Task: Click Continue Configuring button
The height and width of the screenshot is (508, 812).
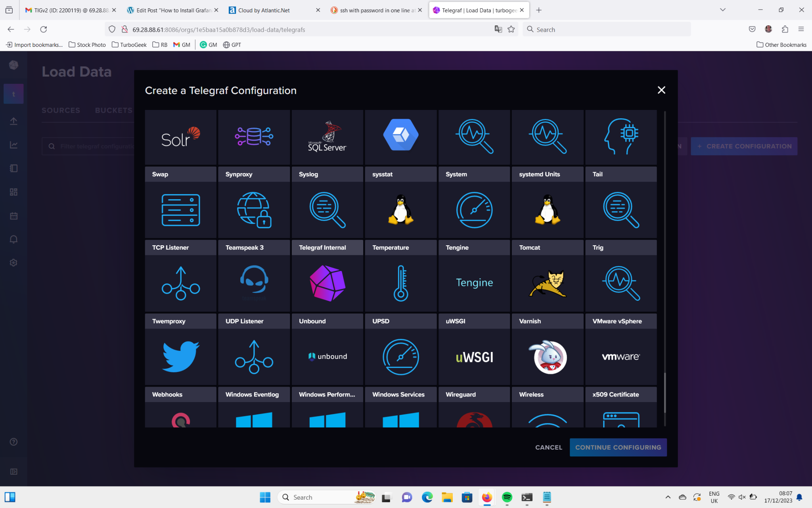Action: [x=618, y=447]
